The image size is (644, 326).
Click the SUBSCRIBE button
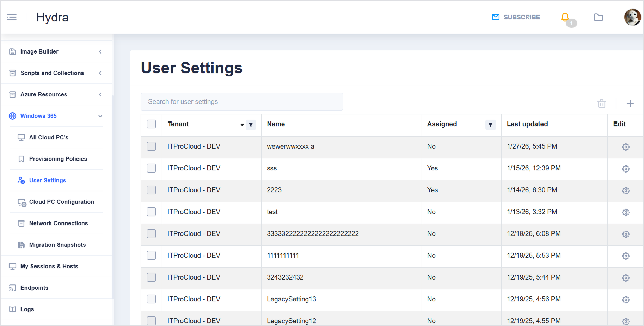(x=516, y=17)
